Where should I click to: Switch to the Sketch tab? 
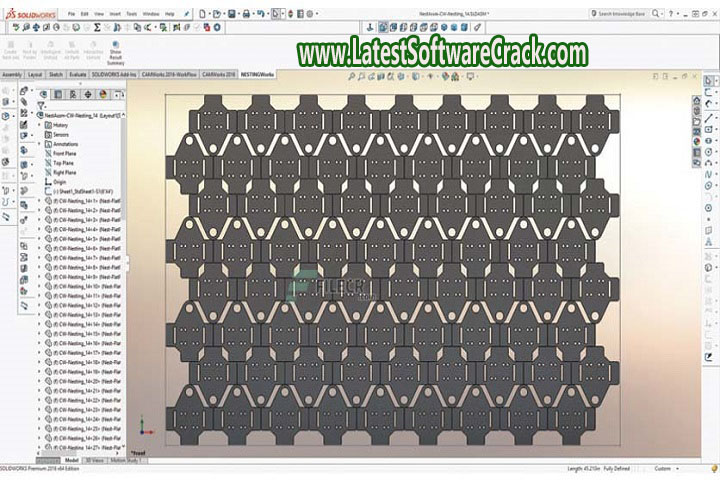coord(56,74)
